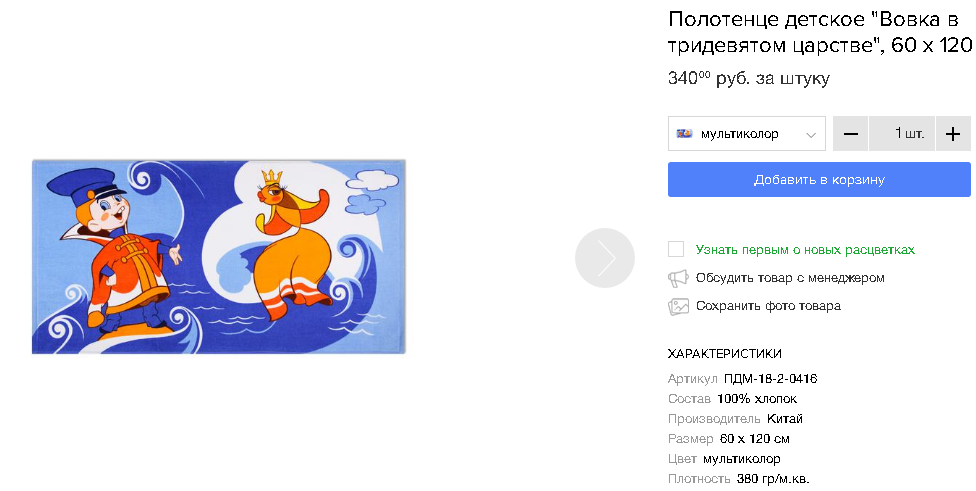Click the save product photo icon
Viewport: 976px width, 491px height.
678,306
